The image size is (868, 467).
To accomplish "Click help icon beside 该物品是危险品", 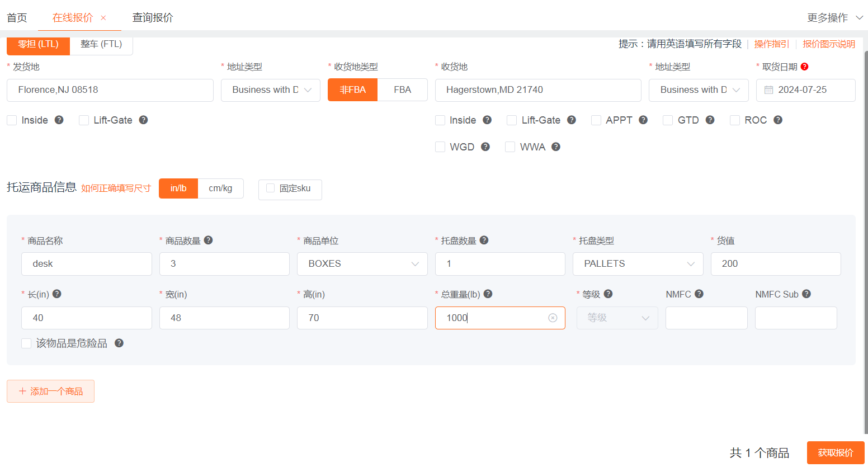I will click(x=119, y=343).
